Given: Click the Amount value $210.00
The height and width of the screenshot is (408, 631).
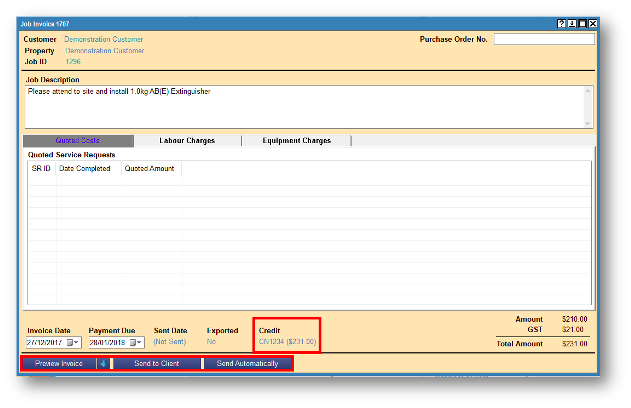Looking at the screenshot, I should [x=575, y=319].
